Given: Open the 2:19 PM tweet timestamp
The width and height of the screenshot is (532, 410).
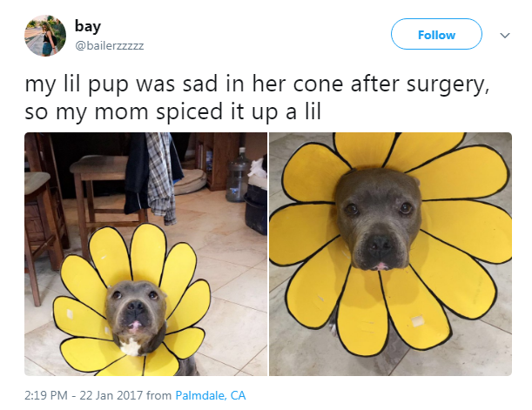Looking at the screenshot, I should 46,395.
